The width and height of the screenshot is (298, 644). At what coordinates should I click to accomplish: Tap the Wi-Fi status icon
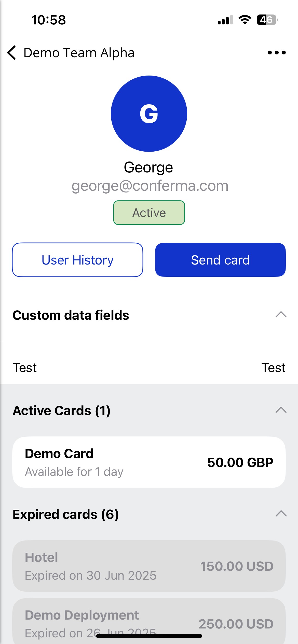click(x=245, y=20)
